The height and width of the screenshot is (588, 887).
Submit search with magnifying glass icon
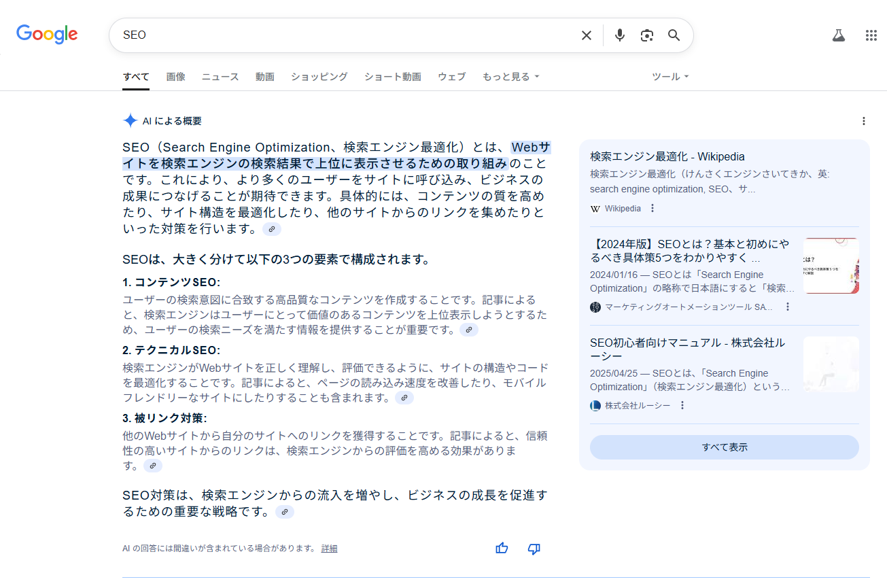click(x=674, y=35)
